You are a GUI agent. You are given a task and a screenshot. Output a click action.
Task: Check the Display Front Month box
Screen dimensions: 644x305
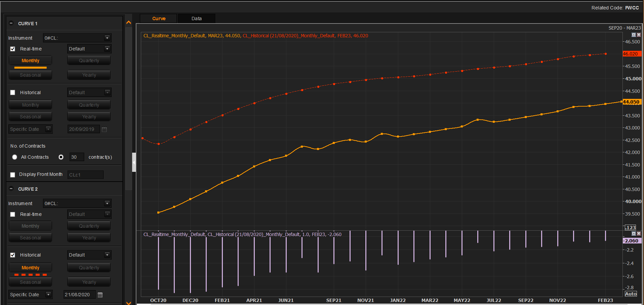tap(13, 175)
